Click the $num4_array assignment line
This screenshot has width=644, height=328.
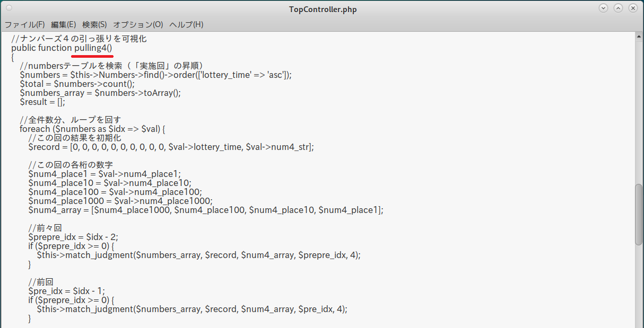pos(205,210)
